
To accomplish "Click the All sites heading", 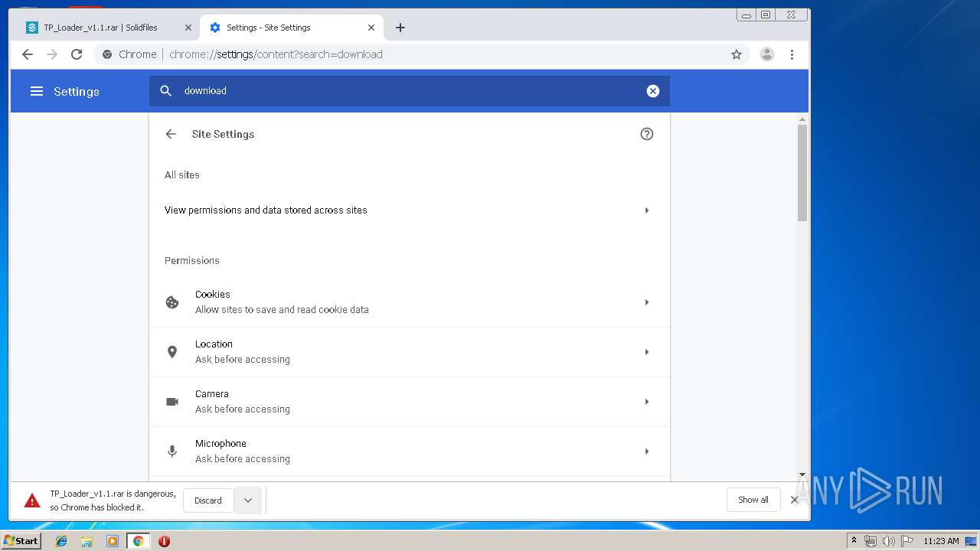I will tap(182, 175).
